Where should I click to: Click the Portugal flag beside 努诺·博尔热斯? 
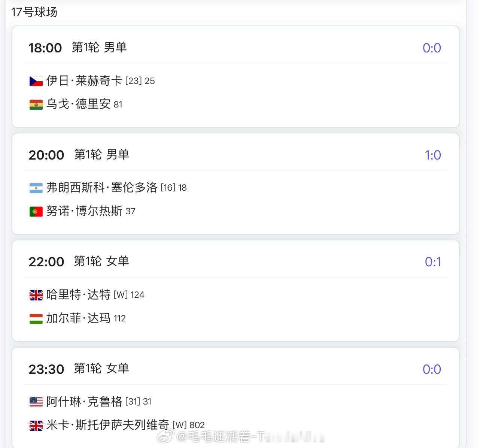click(36, 212)
